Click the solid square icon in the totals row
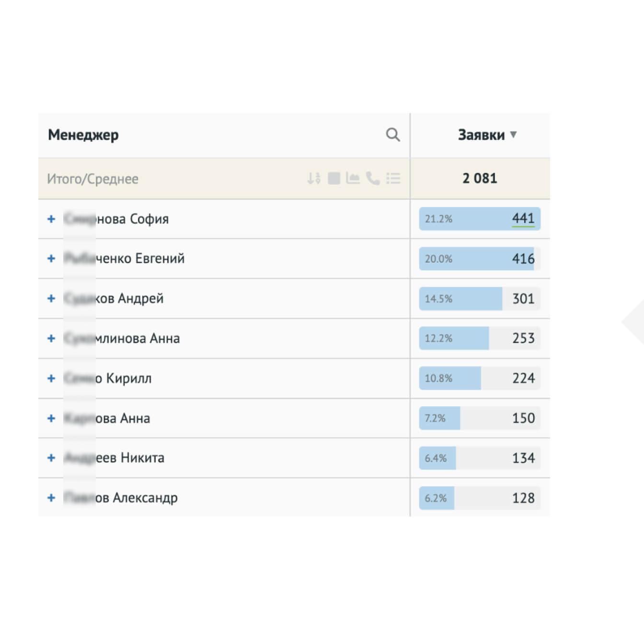644x644 pixels. coord(334,179)
